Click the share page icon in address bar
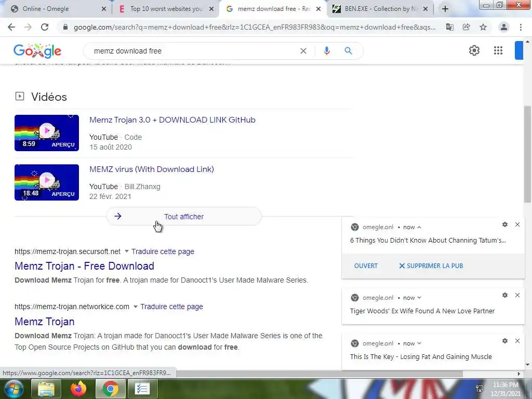 (x=467, y=27)
